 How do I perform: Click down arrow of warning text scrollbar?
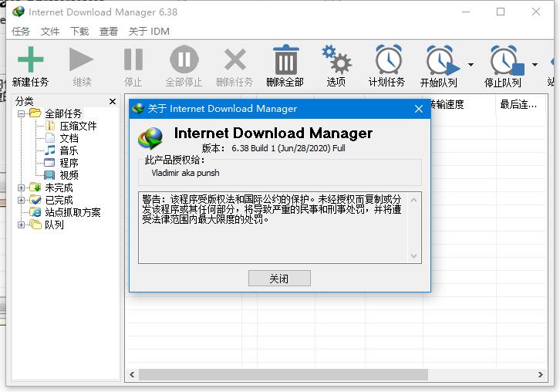(x=413, y=256)
